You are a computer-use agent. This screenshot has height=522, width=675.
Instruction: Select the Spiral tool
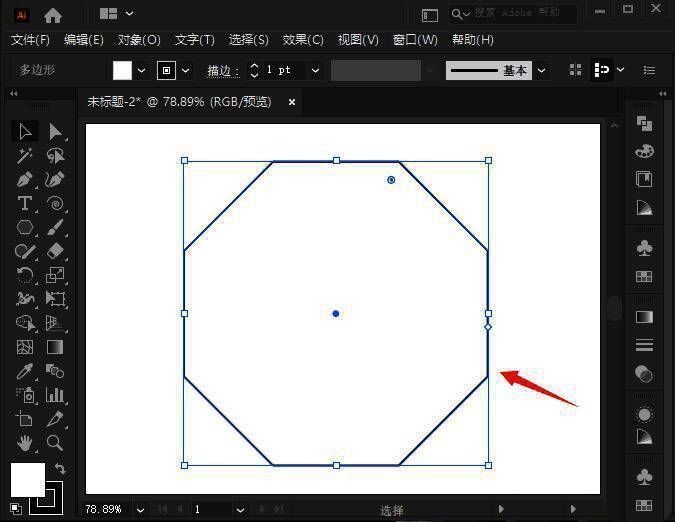click(x=55, y=203)
